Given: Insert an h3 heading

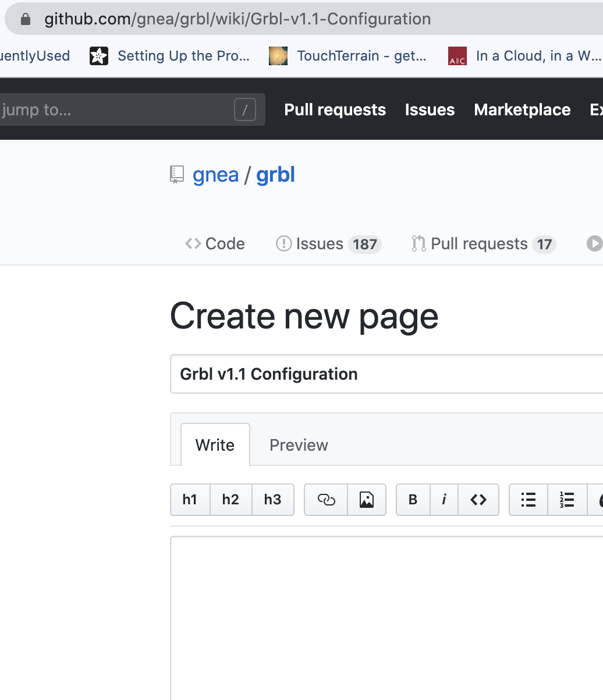Looking at the screenshot, I should point(273,500).
